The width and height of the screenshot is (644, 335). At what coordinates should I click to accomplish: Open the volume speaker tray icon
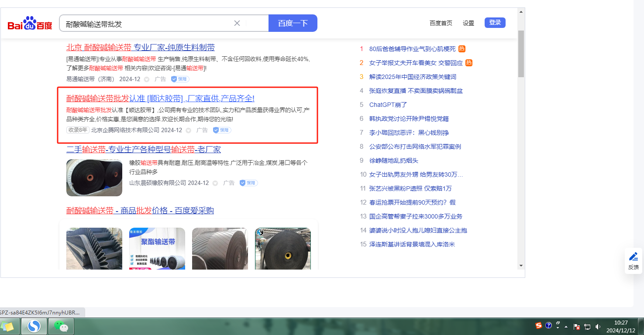coord(598,326)
